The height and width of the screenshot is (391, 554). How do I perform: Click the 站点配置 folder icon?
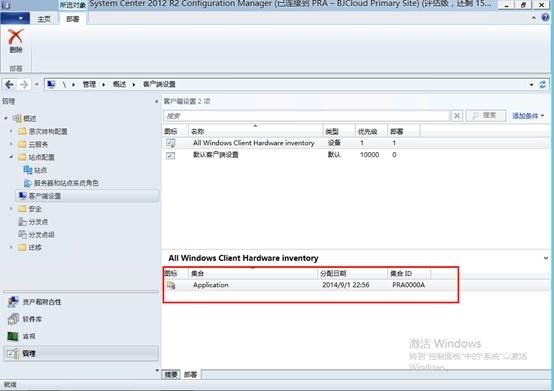(x=22, y=157)
